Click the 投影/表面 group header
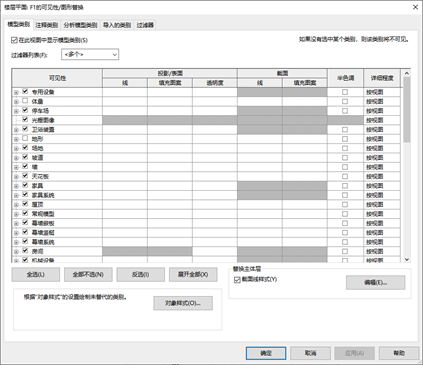 click(170, 73)
